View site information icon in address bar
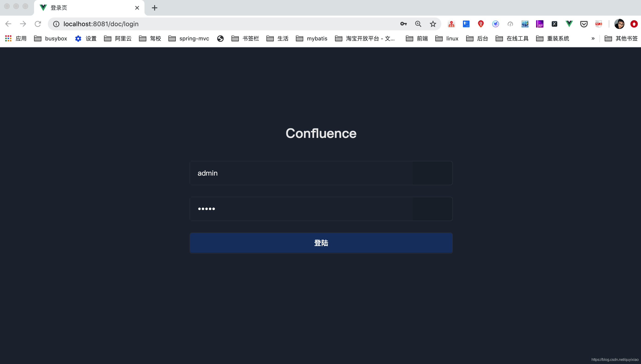This screenshot has height=364, width=641. point(56,24)
